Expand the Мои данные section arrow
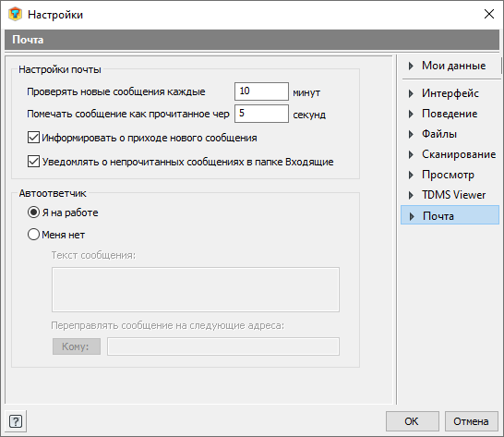The height and width of the screenshot is (437, 504). pyautogui.click(x=411, y=66)
